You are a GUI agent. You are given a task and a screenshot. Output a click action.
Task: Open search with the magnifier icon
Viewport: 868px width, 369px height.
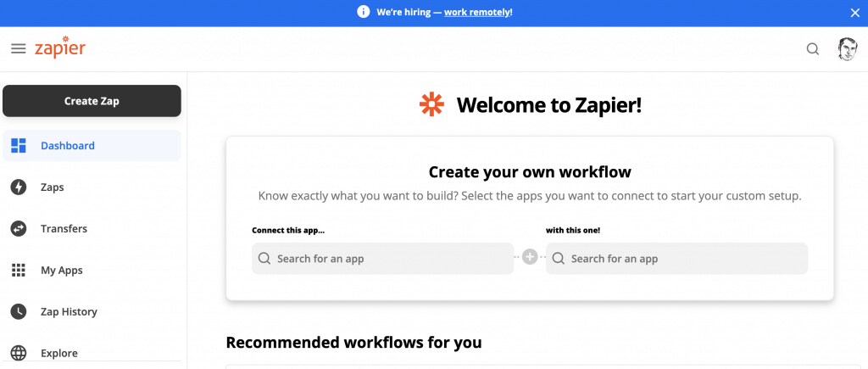pos(812,49)
